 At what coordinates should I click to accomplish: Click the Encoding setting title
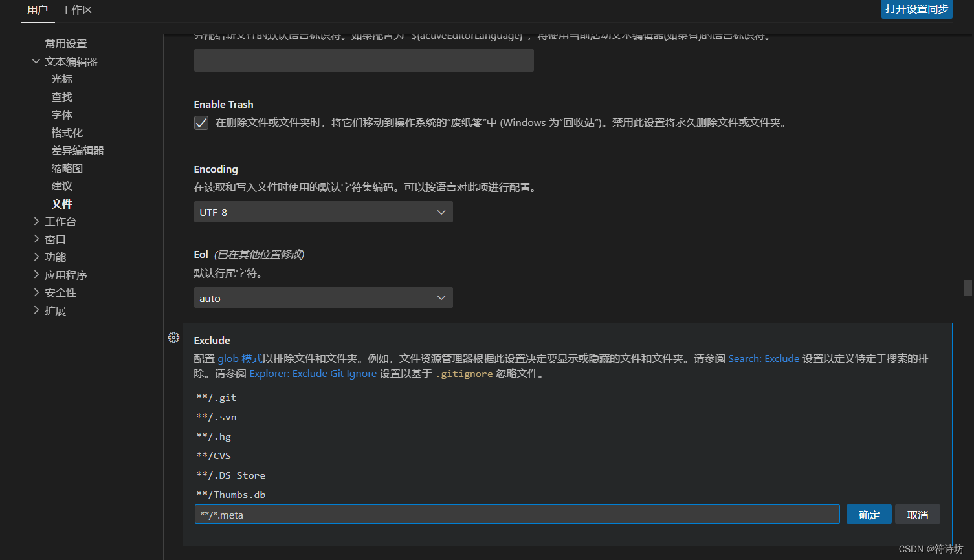(x=216, y=169)
